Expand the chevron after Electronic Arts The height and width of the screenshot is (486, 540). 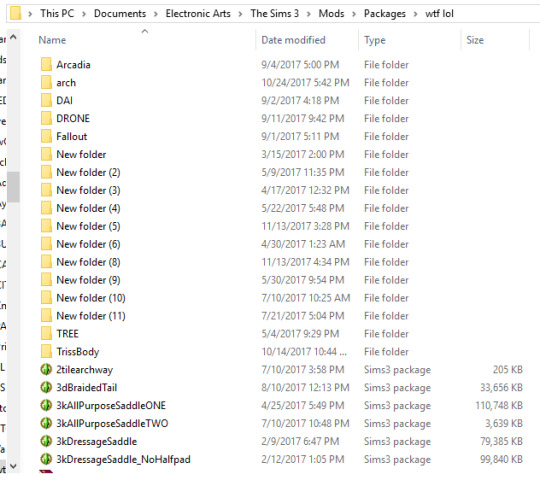click(240, 14)
